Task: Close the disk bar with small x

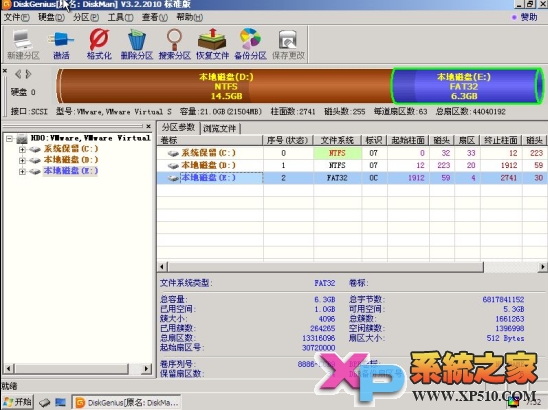Action: [x=5, y=71]
